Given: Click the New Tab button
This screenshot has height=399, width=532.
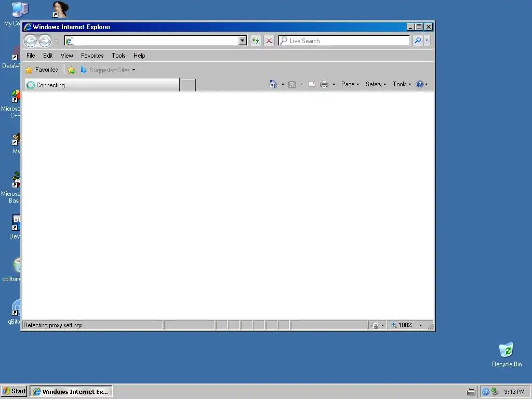Looking at the screenshot, I should [188, 85].
